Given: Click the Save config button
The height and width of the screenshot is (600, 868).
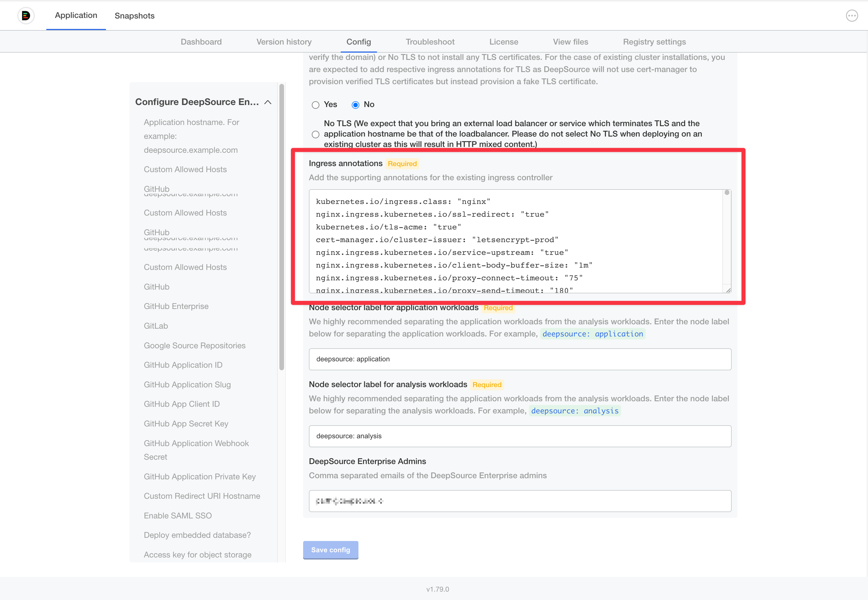Looking at the screenshot, I should (x=330, y=550).
